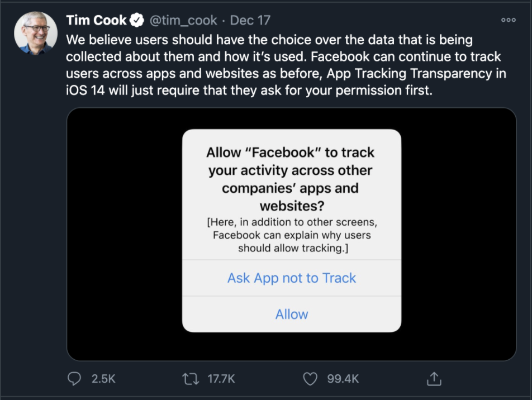Screen dimensions: 532x400
Task: Click Tim Cook's verified badge
Action: pos(137,19)
